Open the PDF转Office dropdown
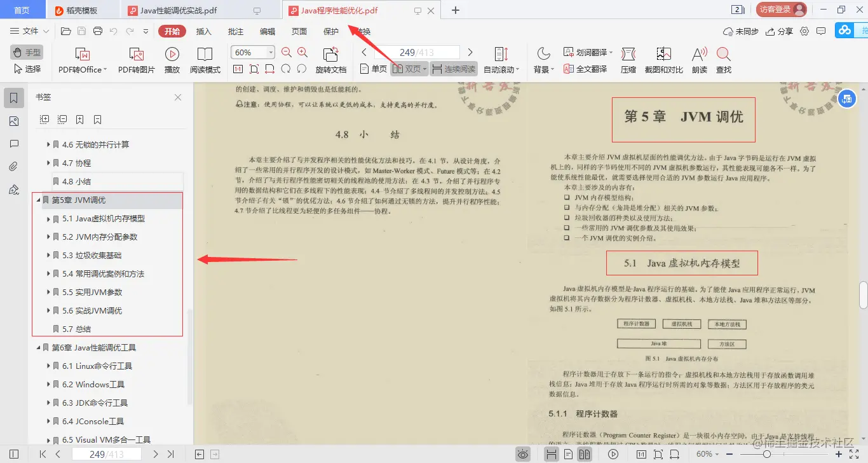 [81, 60]
